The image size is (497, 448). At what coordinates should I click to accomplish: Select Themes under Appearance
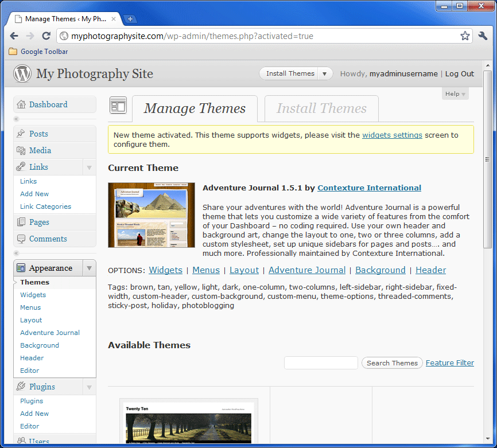(x=35, y=282)
